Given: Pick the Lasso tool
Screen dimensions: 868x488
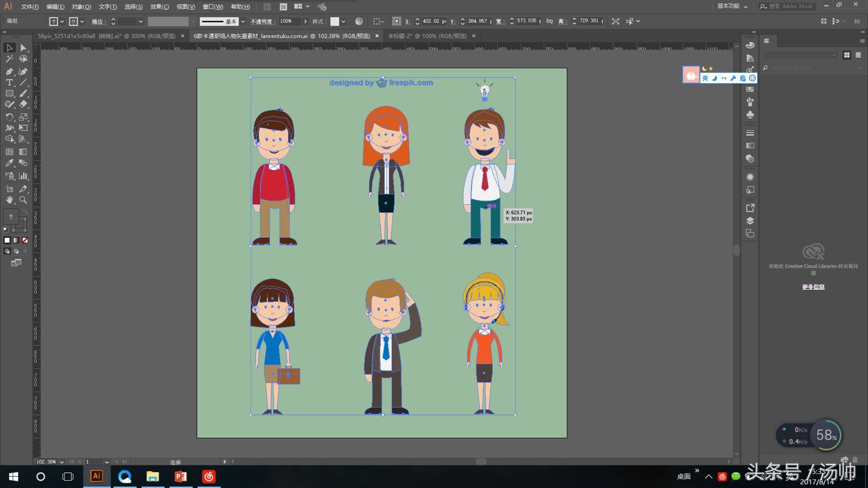Looking at the screenshot, I should [x=24, y=59].
